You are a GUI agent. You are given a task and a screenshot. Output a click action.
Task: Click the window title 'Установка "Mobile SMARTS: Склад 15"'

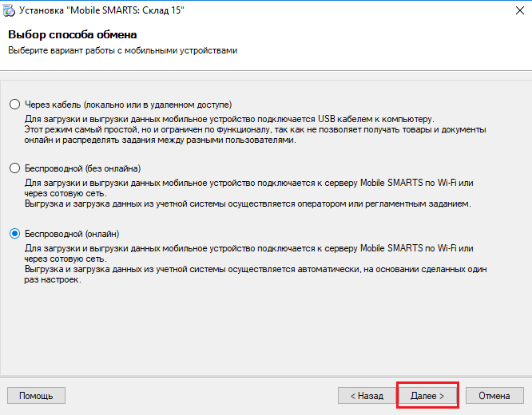pyautogui.click(x=101, y=10)
